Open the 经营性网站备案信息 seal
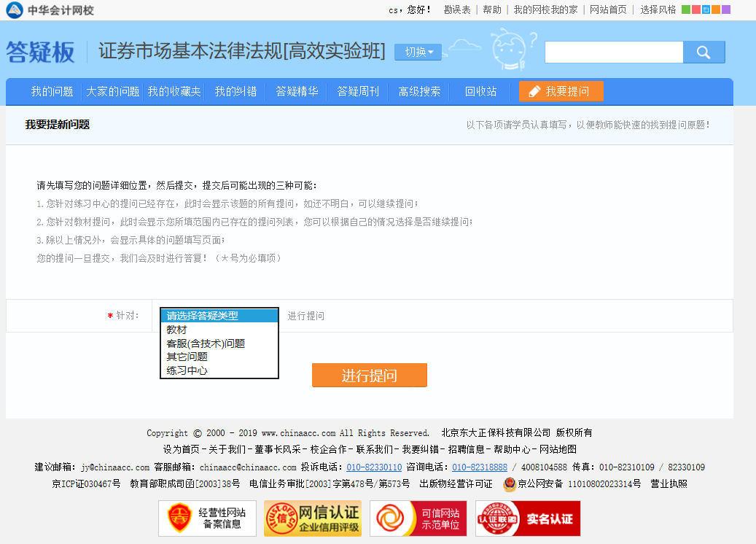Viewport: 756px width, 544px height. coord(207,518)
